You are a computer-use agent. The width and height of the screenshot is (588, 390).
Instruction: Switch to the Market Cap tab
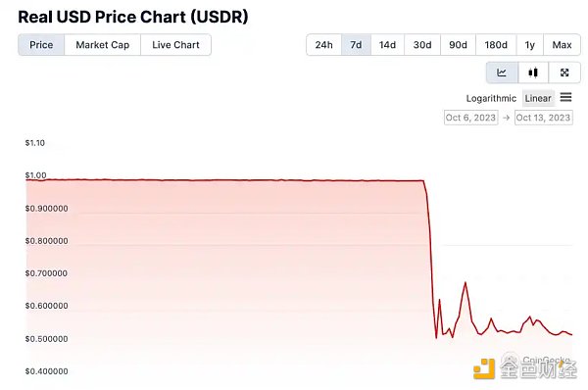tap(102, 45)
